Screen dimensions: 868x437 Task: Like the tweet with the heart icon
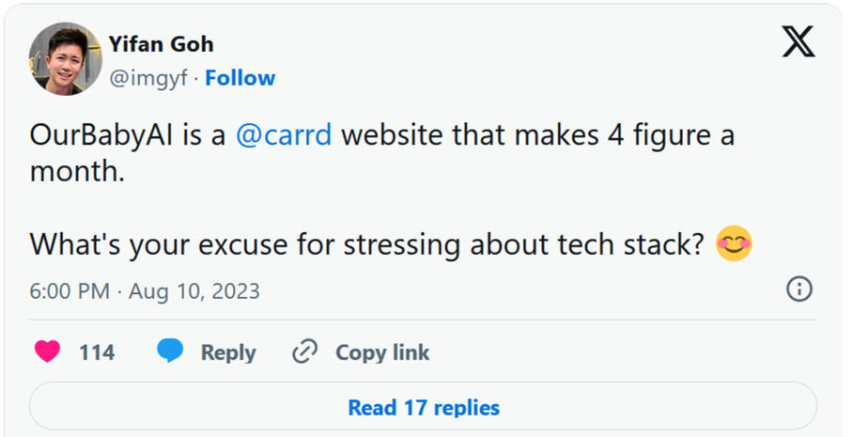(47, 352)
